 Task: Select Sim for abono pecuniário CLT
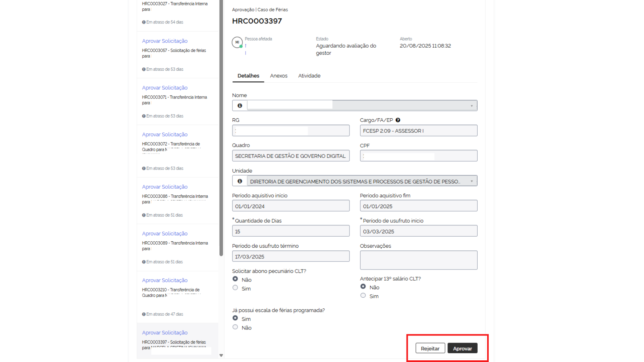pyautogui.click(x=235, y=288)
